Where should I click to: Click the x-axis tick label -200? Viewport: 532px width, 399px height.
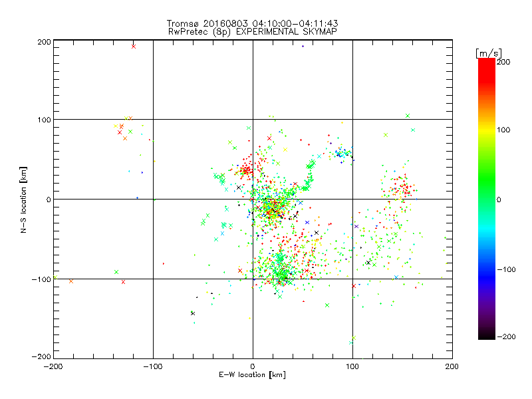[53, 367]
